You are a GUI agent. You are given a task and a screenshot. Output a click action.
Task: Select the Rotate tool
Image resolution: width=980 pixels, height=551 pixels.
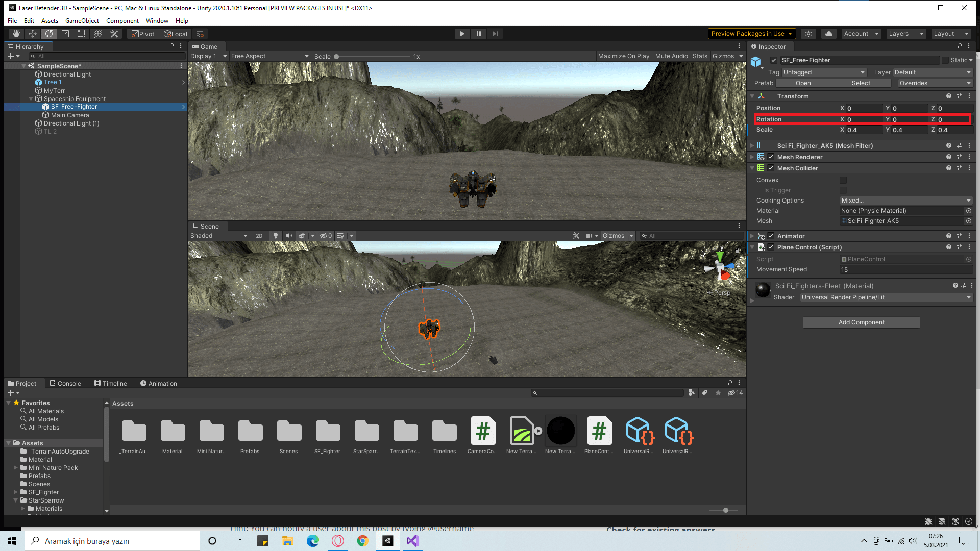coord(49,34)
